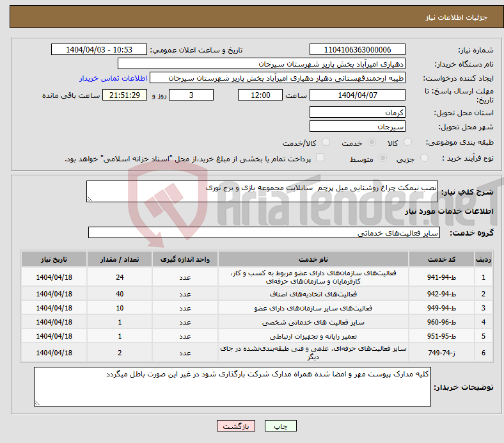Click the remaining days field showing 3
The width and height of the screenshot is (504, 443).
click(x=191, y=95)
